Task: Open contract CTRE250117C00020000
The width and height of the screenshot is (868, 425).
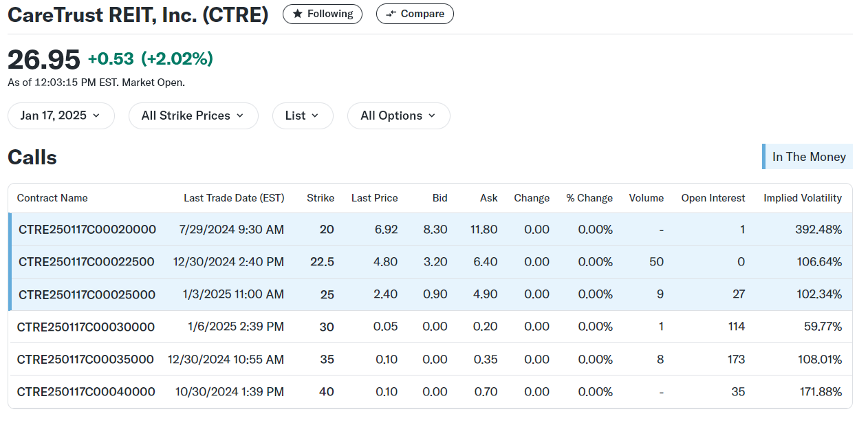Action: [87, 230]
